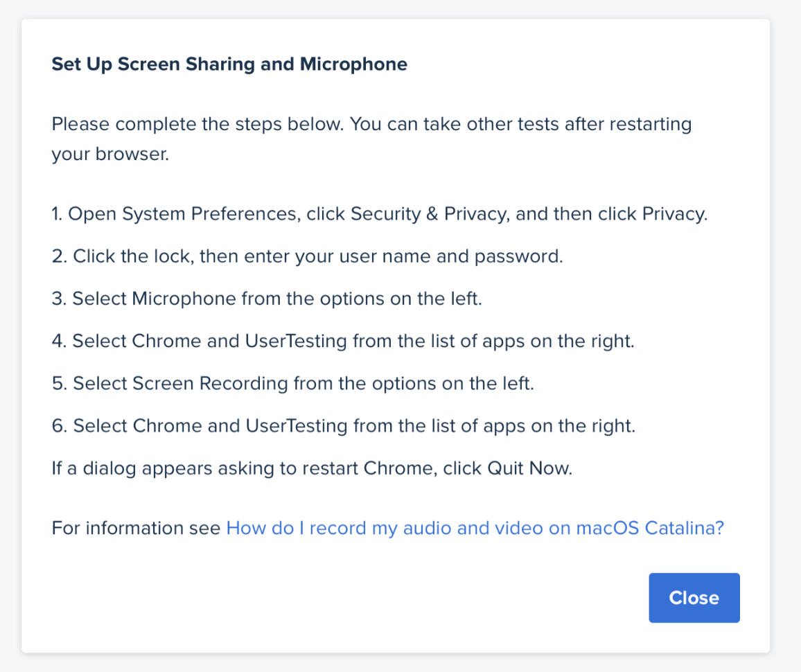Click the blue Close button
Image resolution: width=801 pixels, height=672 pixels.
pyautogui.click(x=694, y=597)
